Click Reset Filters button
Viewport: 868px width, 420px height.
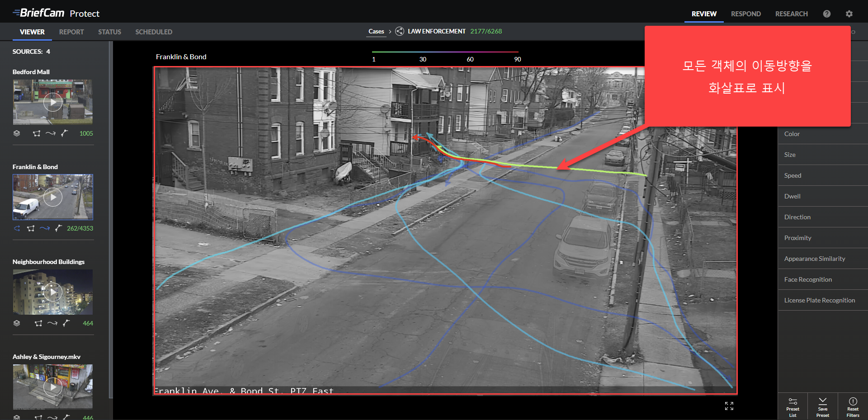coord(853,407)
